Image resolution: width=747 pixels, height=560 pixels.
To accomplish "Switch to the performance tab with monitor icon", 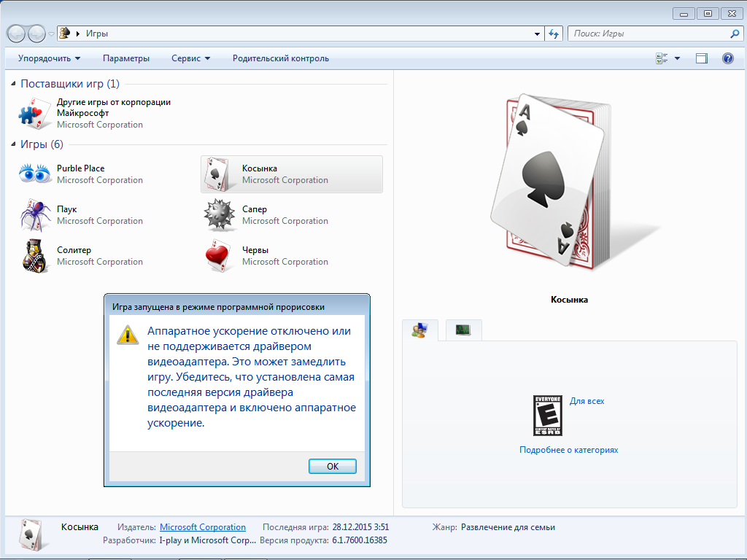I will click(463, 330).
